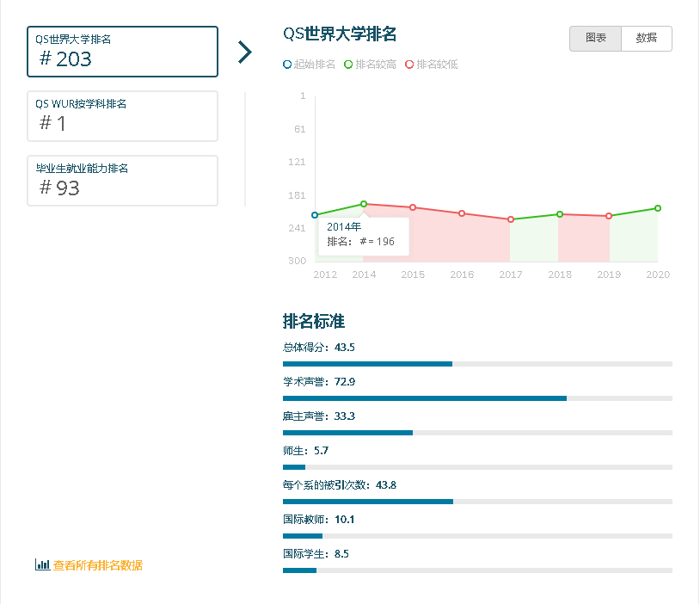Click the tooltip showing 排名 #196
Viewport: 700px width, 604px height.
[x=365, y=235]
